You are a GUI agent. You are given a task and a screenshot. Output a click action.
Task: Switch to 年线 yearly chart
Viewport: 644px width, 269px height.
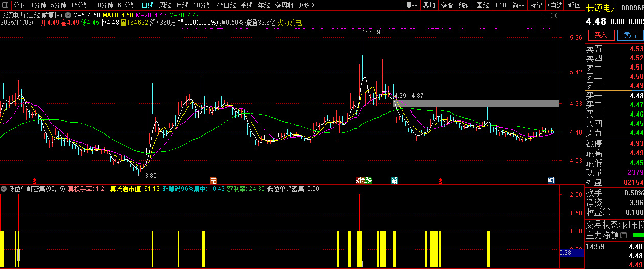pos(264,5)
